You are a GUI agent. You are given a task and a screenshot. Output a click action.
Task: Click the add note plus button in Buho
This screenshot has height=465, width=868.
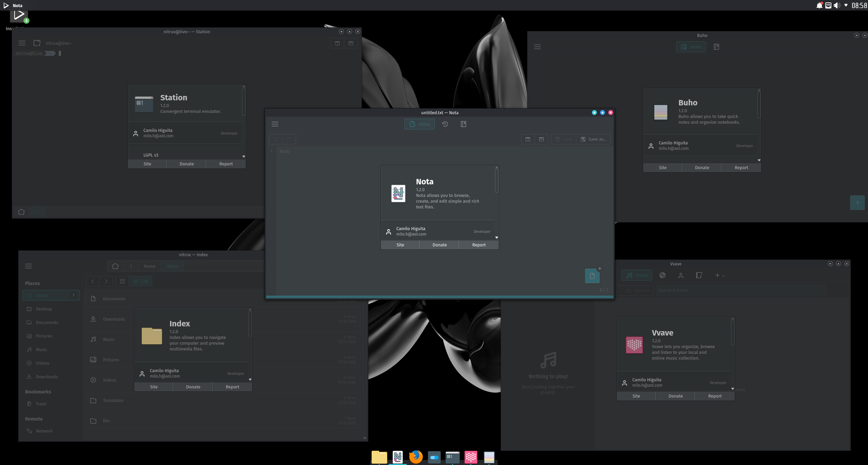click(x=857, y=203)
